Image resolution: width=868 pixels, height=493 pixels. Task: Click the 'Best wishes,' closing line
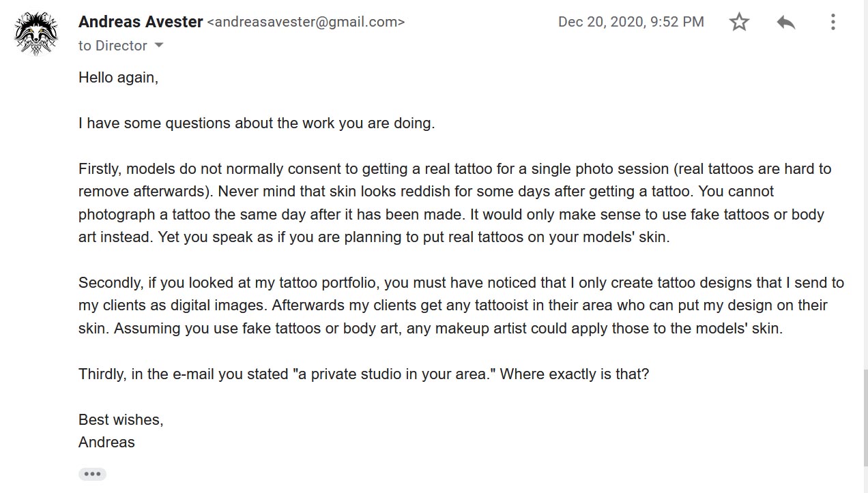121,420
